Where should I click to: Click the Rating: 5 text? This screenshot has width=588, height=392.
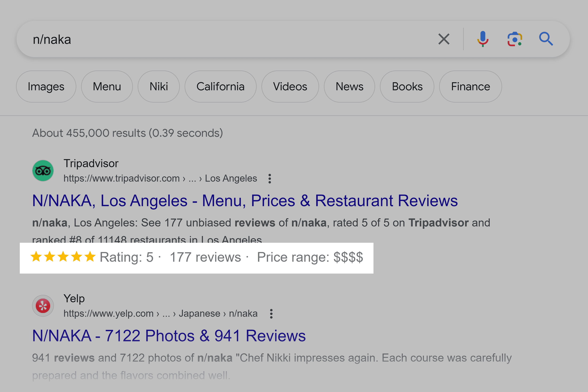point(126,257)
